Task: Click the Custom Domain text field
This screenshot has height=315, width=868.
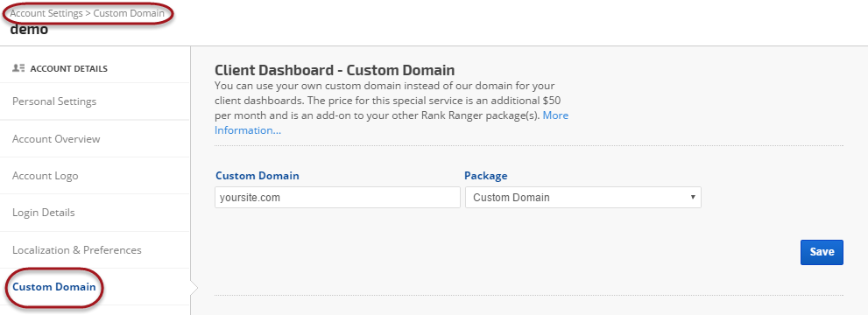Action: coord(337,197)
